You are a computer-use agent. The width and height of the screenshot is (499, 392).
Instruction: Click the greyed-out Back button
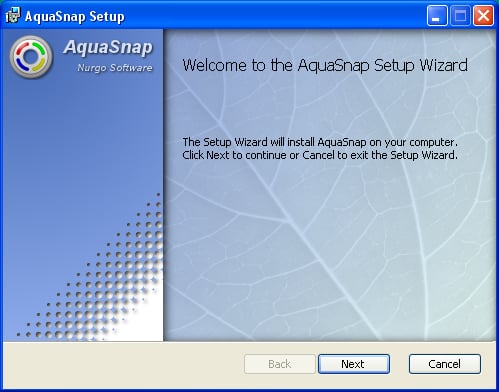[x=280, y=364]
